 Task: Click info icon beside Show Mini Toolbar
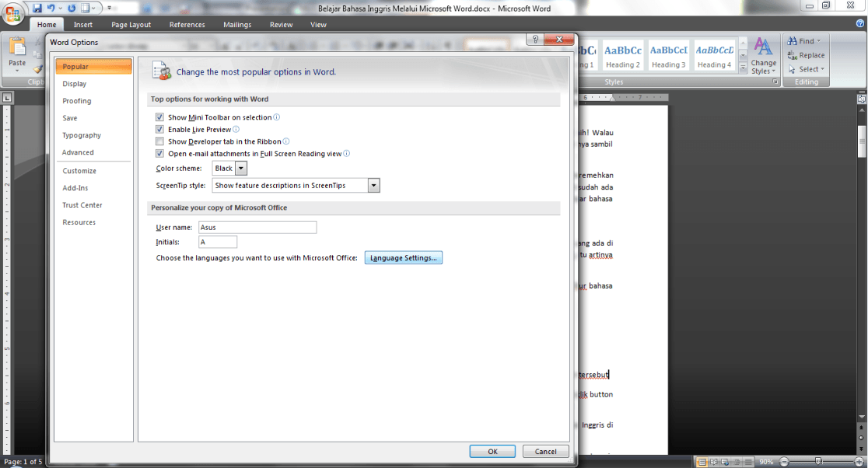277,117
